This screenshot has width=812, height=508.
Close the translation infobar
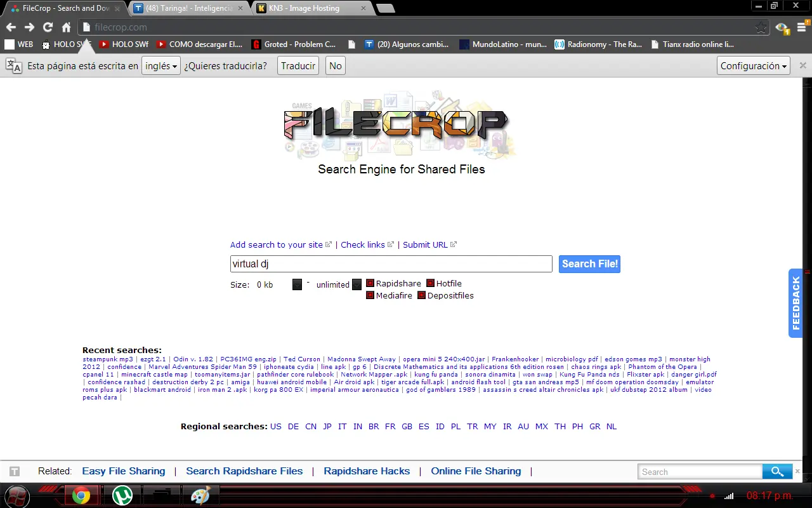[802, 65]
